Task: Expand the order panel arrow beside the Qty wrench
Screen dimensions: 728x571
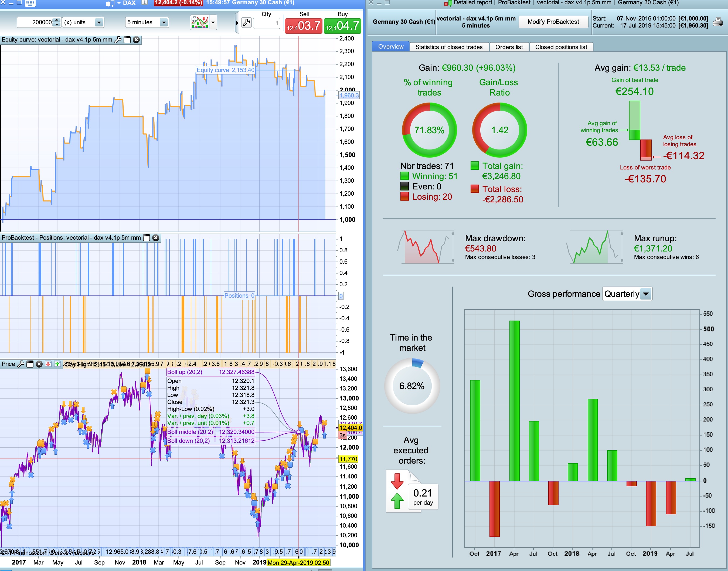Action: tap(237, 23)
